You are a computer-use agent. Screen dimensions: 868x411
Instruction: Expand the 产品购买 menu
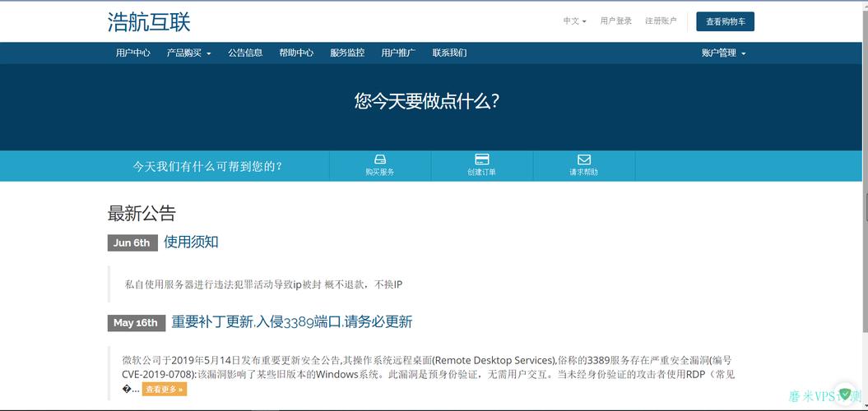coord(188,53)
